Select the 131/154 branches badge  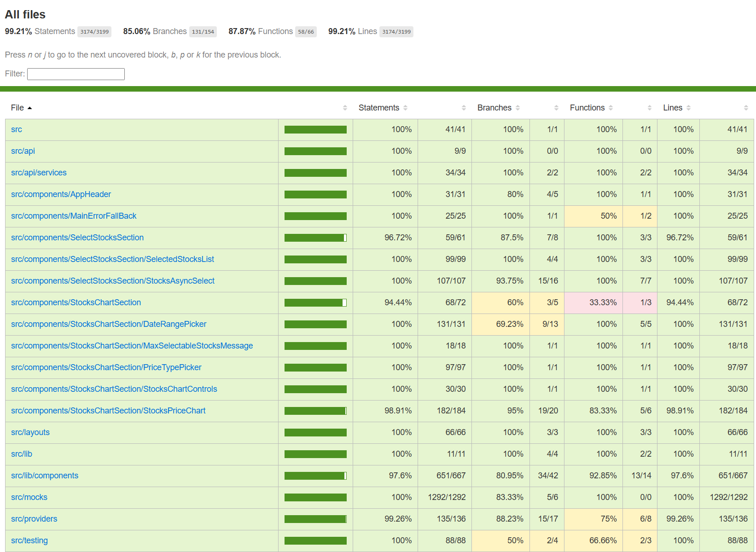pyautogui.click(x=203, y=32)
